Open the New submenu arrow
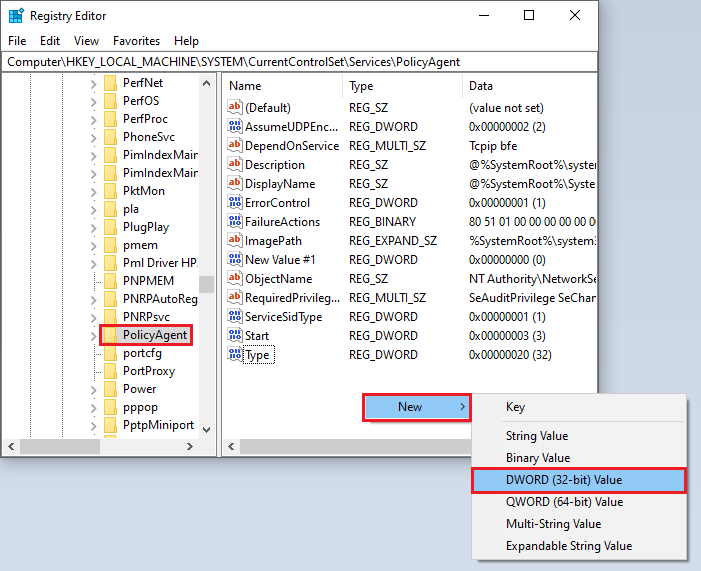The width and height of the screenshot is (701, 571). coord(461,407)
